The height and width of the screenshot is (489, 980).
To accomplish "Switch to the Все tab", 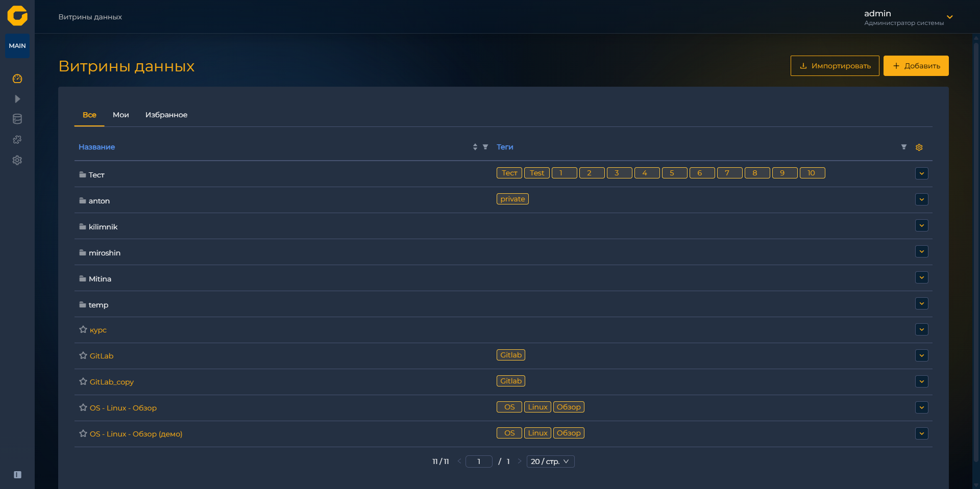I will coord(89,115).
